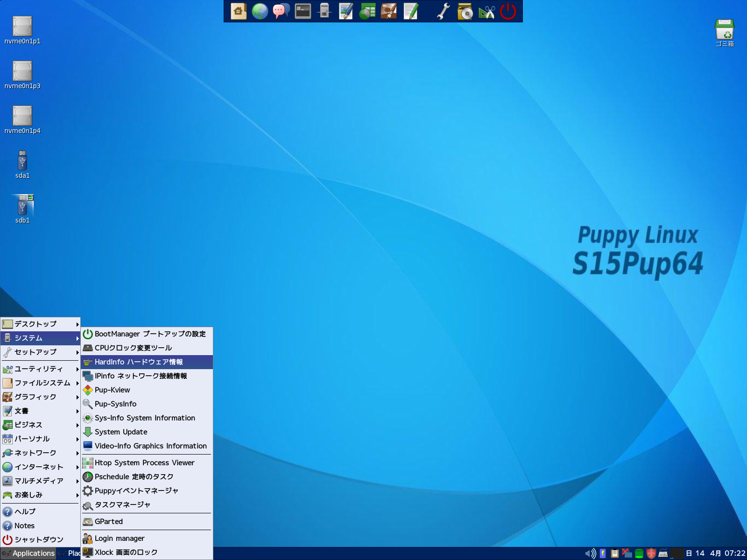Expand the セットアップ submenu
The image size is (747, 560).
pos(40,352)
